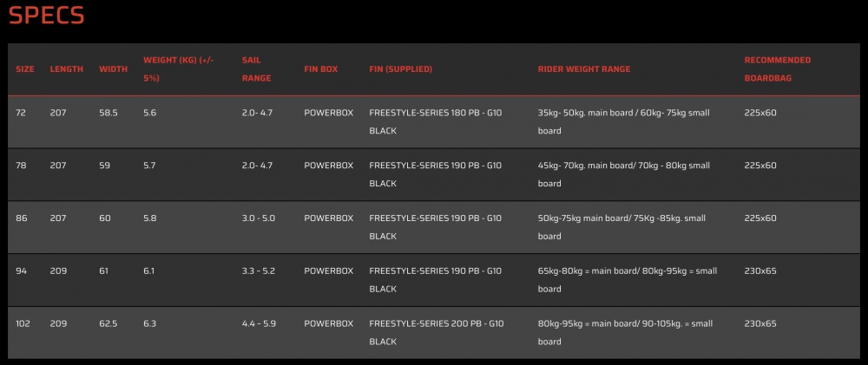Select the 6.1 weight value
This screenshot has height=365, width=868.
[150, 270]
